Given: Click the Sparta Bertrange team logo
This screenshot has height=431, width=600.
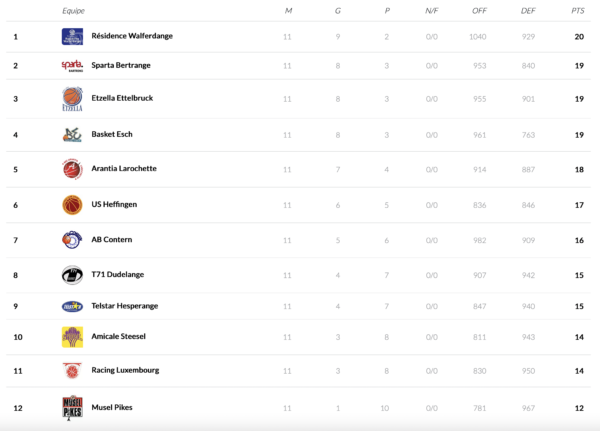Looking at the screenshot, I should click(72, 66).
